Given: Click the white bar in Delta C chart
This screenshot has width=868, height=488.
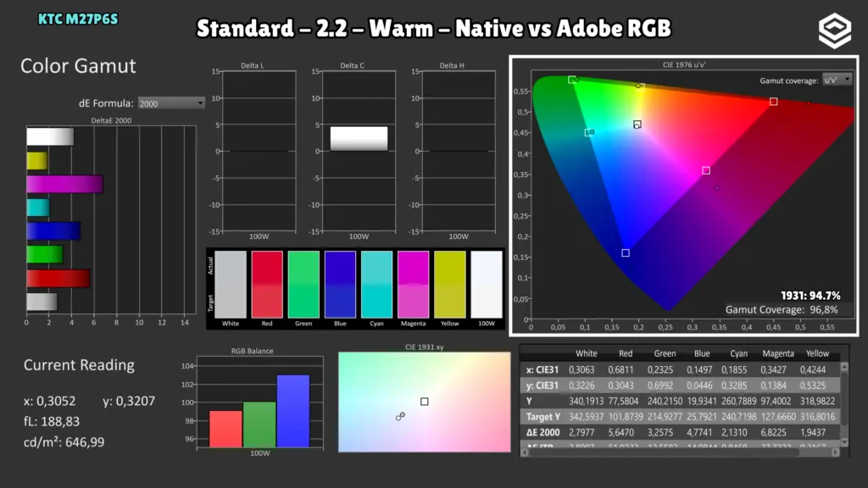Looking at the screenshot, I should click(x=359, y=138).
